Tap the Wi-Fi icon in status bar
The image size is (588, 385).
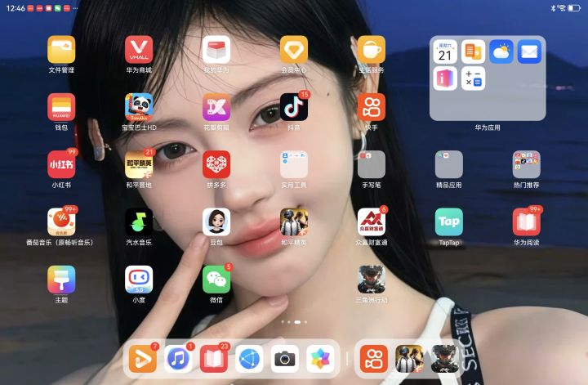click(x=562, y=8)
